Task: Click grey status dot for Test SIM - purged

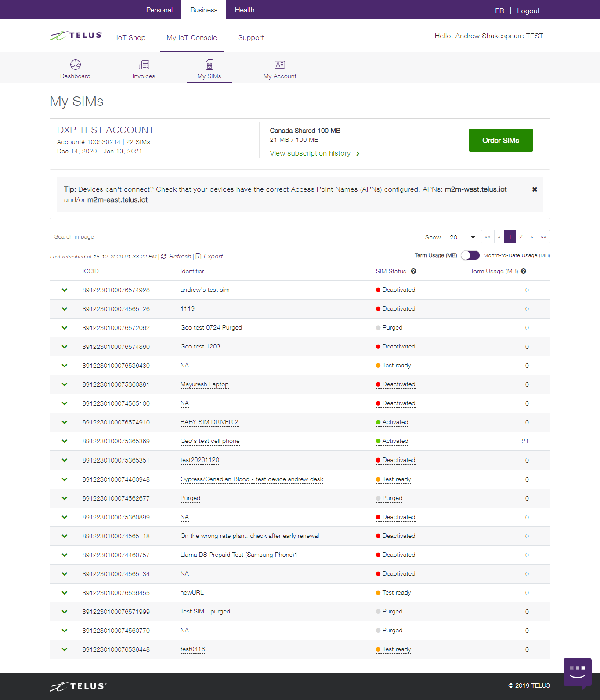Action: [378, 612]
